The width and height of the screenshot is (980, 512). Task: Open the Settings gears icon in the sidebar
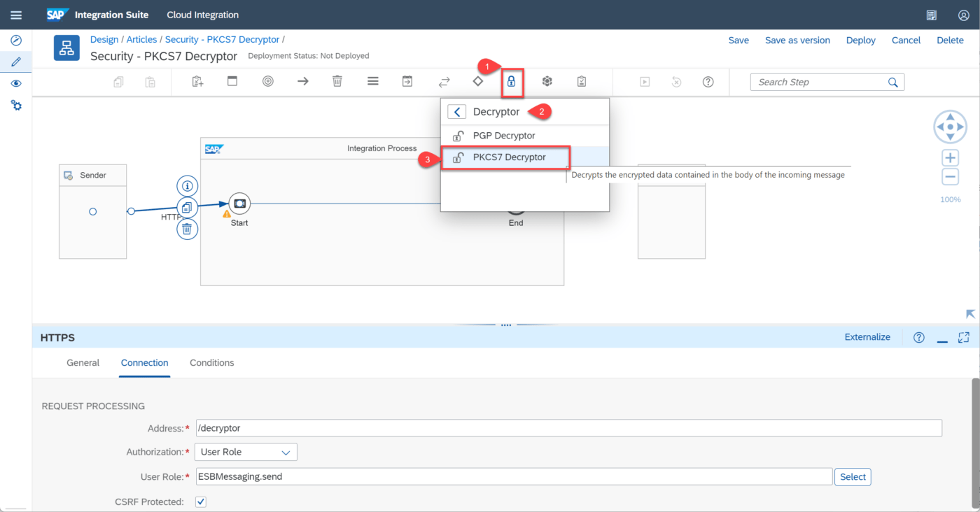pyautogui.click(x=16, y=105)
